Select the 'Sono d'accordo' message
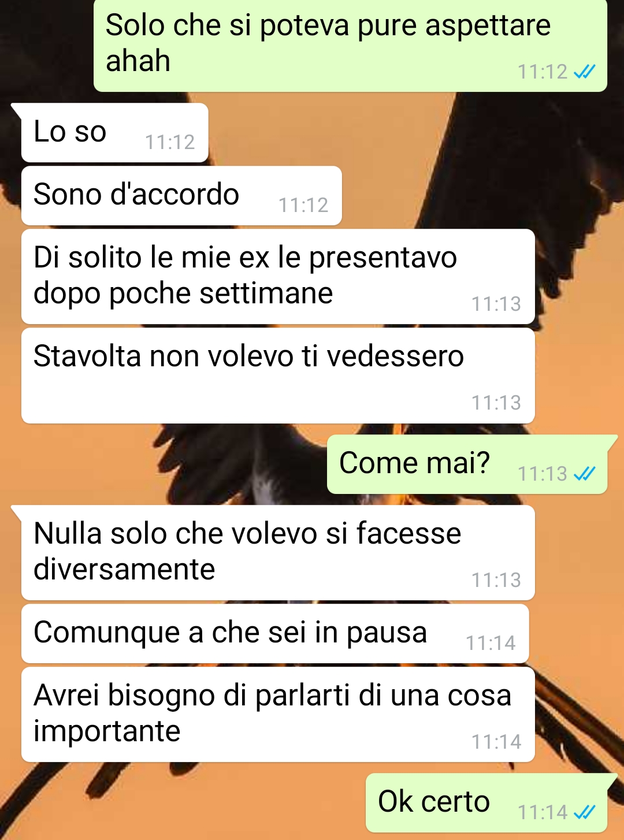Viewport: 624px width, 840px height. [x=181, y=196]
